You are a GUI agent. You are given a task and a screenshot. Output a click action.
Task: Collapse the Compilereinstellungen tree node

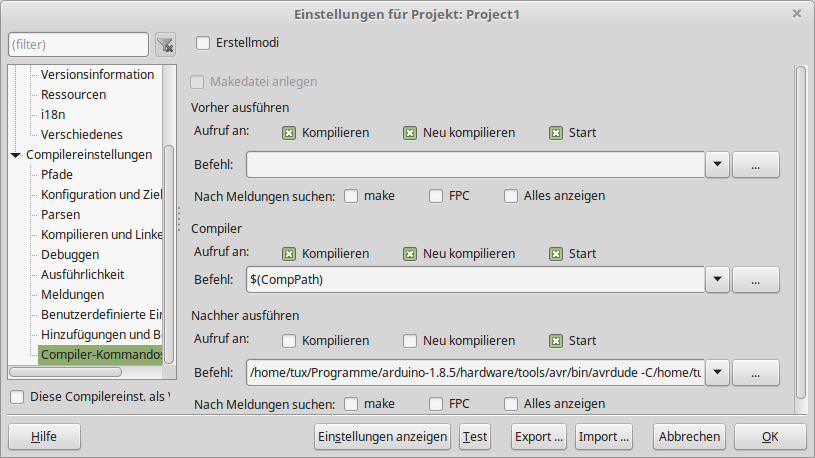pyautogui.click(x=16, y=155)
